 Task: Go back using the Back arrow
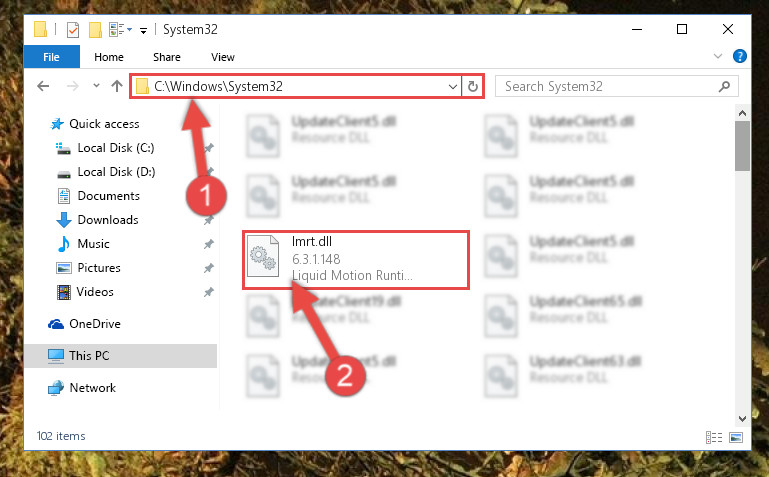click(x=43, y=87)
